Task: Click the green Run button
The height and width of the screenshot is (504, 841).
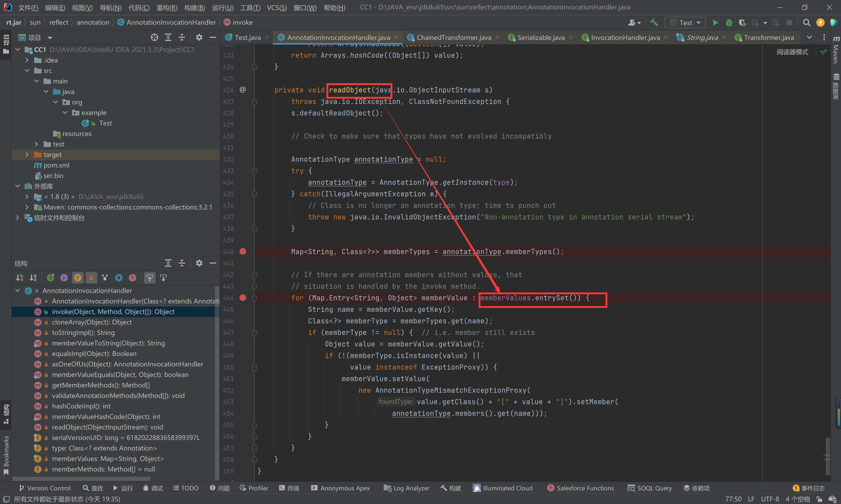Action: tap(715, 22)
